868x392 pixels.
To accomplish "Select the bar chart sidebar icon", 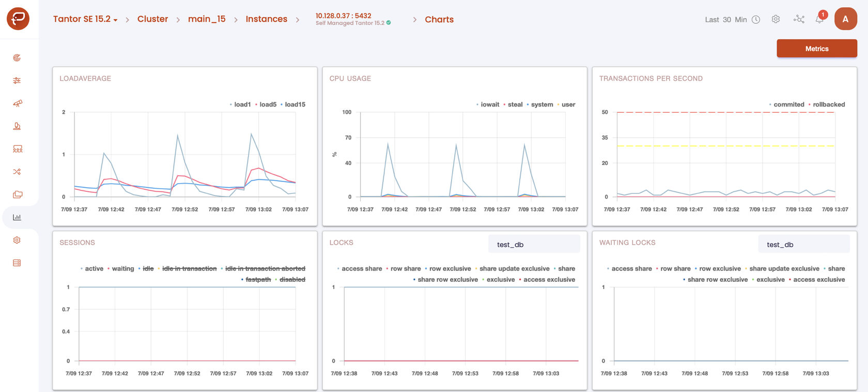I will (17, 217).
